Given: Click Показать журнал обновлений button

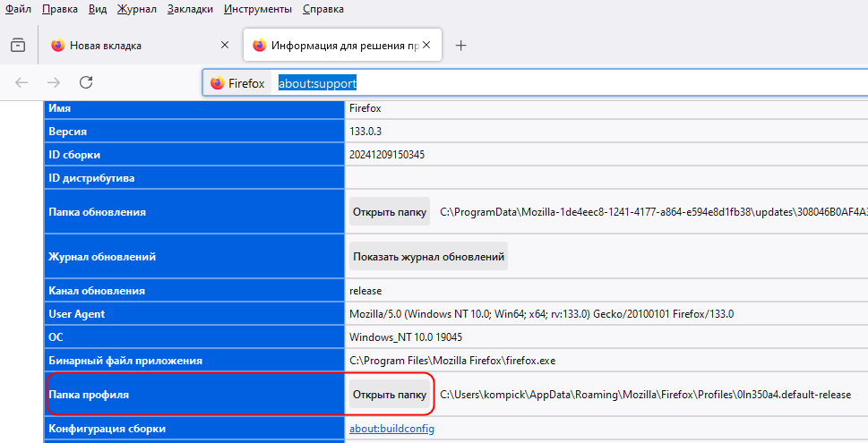Looking at the screenshot, I should [x=428, y=257].
